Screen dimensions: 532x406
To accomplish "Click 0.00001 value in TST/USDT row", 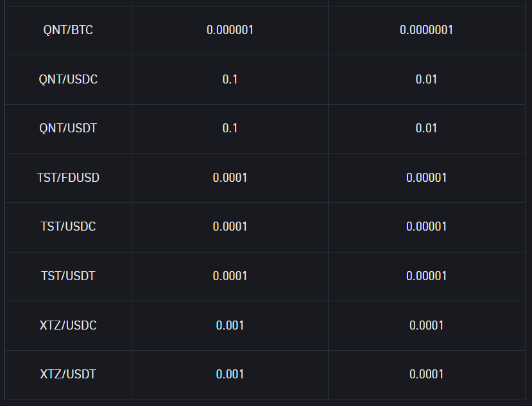I will (427, 276).
